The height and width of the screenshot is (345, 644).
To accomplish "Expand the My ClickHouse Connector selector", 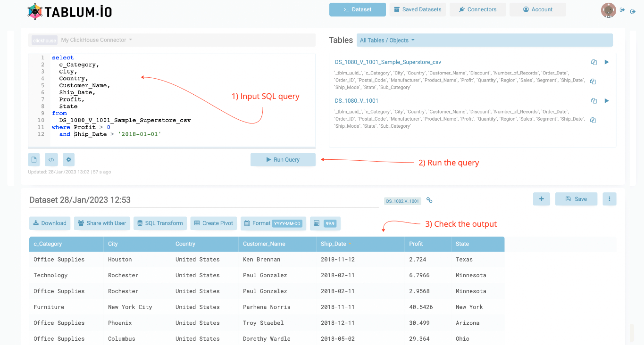I will tap(96, 40).
